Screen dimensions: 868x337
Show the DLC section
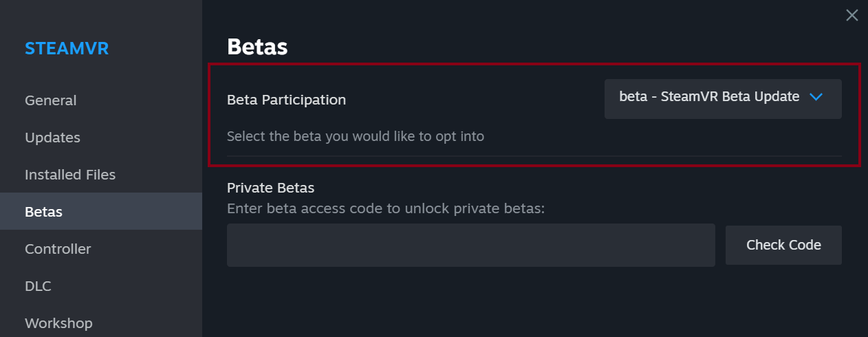coord(38,286)
